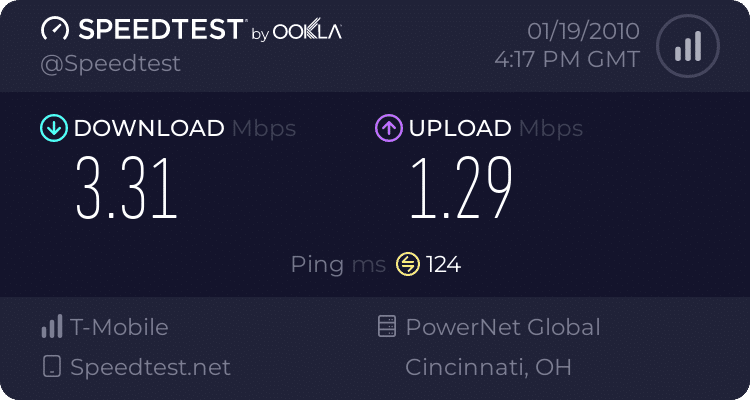Click the 01/19/2010 date text

(x=584, y=32)
